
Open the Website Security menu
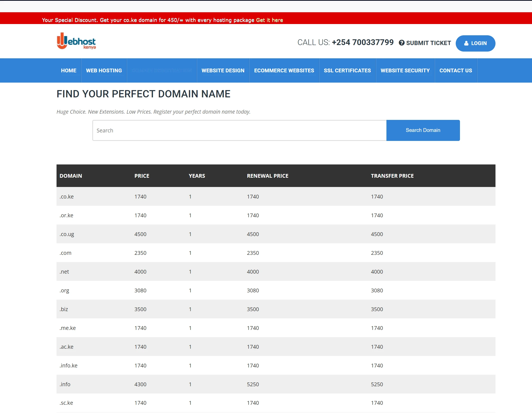coord(405,71)
